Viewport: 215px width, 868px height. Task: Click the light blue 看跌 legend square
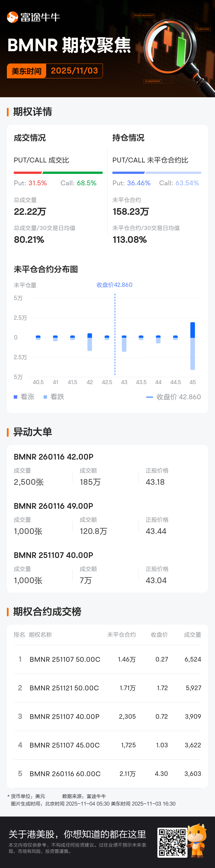click(x=45, y=397)
